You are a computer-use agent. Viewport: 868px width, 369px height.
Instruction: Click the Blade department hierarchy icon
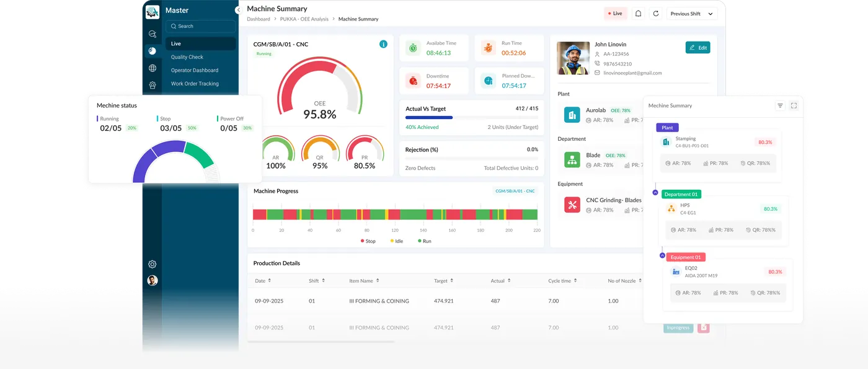(572, 160)
